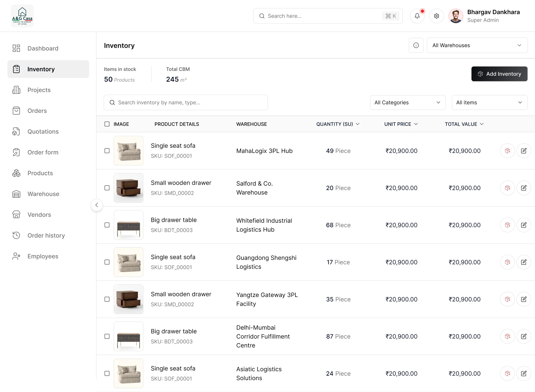This screenshot has height=392, width=535.
Task: Sort by Total Value column
Action: click(464, 124)
